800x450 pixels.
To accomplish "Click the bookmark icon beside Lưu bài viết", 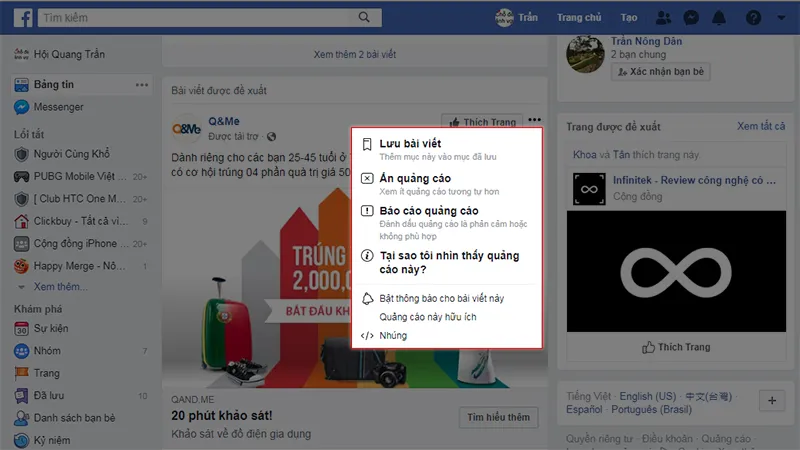I will pyautogui.click(x=367, y=144).
